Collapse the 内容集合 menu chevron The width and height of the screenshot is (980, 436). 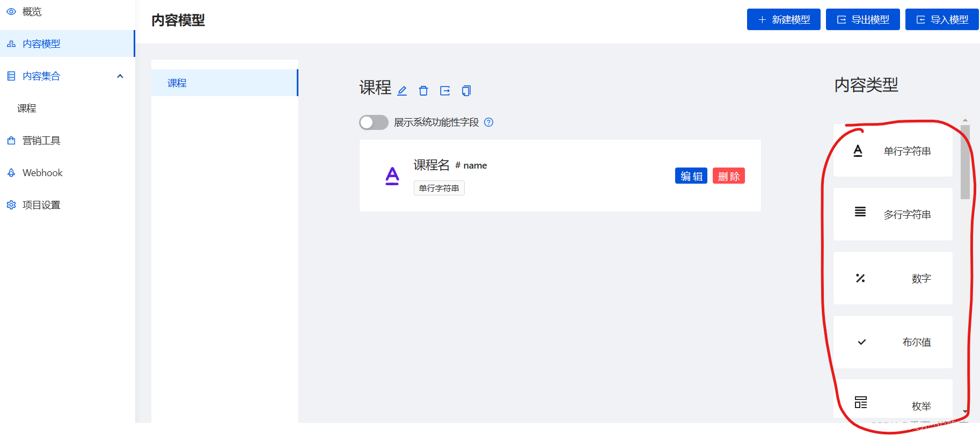120,76
